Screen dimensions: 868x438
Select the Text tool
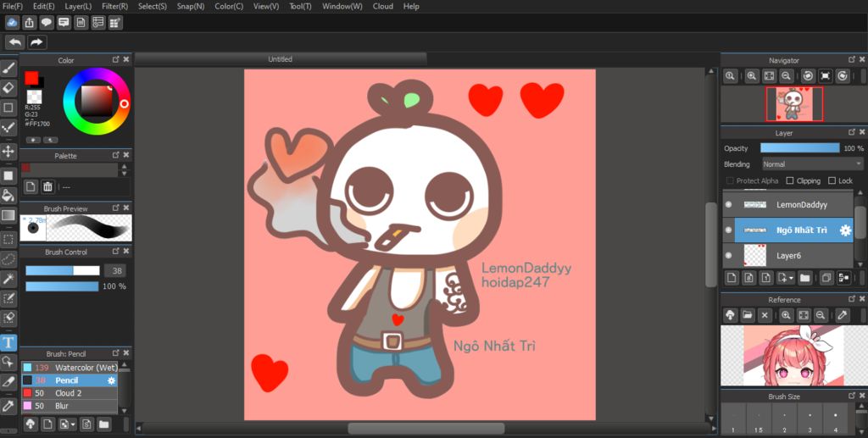click(8, 342)
